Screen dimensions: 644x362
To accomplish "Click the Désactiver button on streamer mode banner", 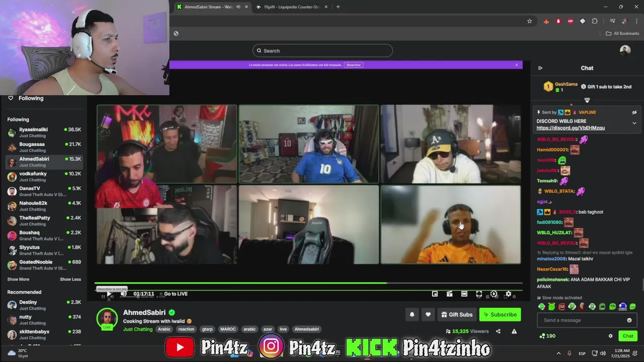I will click(x=354, y=65).
